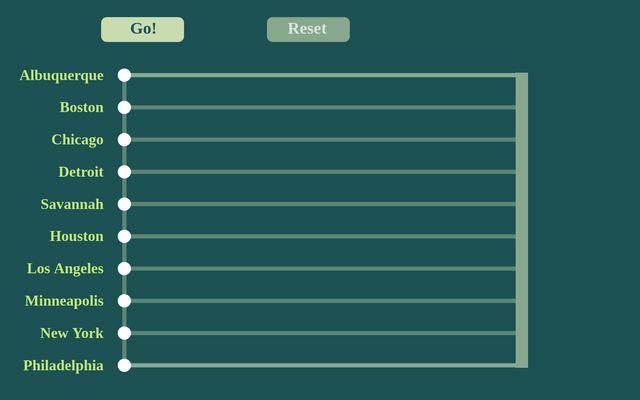The height and width of the screenshot is (400, 640).
Task: Select the Boston city label
Action: pyautogui.click(x=81, y=107)
